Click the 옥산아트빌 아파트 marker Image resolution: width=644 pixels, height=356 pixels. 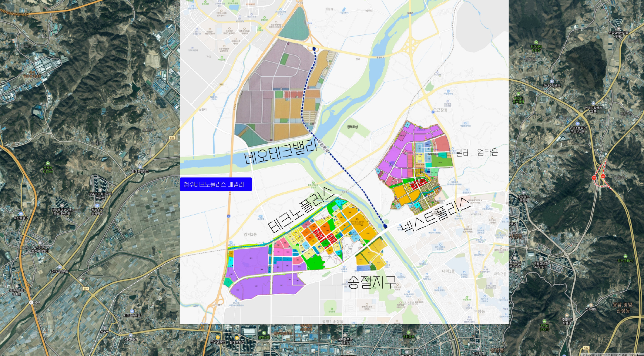pyautogui.click(x=17, y=290)
